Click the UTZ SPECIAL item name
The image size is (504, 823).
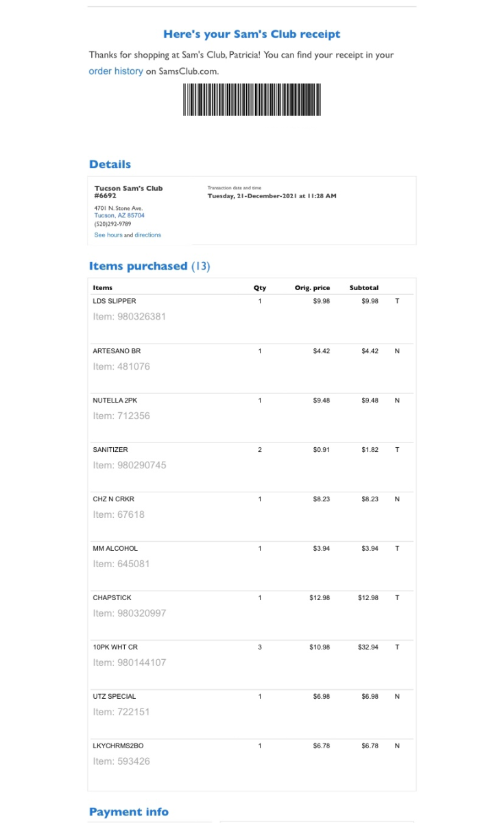(x=115, y=697)
